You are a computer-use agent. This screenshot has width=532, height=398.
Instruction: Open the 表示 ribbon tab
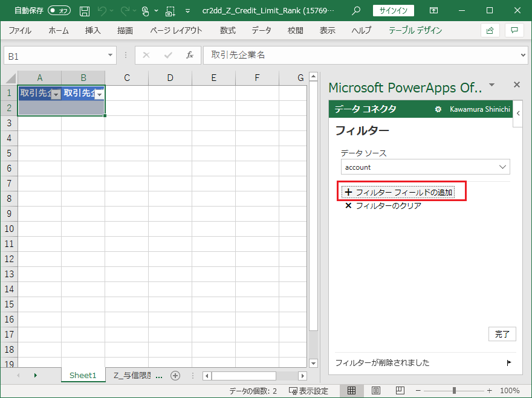pos(328,31)
